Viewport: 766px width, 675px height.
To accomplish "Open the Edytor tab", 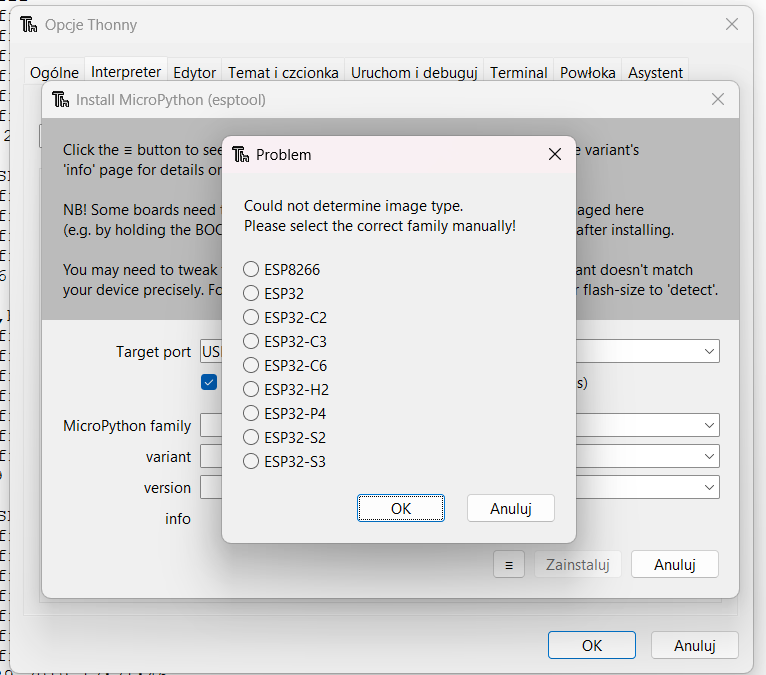I will coord(194,73).
